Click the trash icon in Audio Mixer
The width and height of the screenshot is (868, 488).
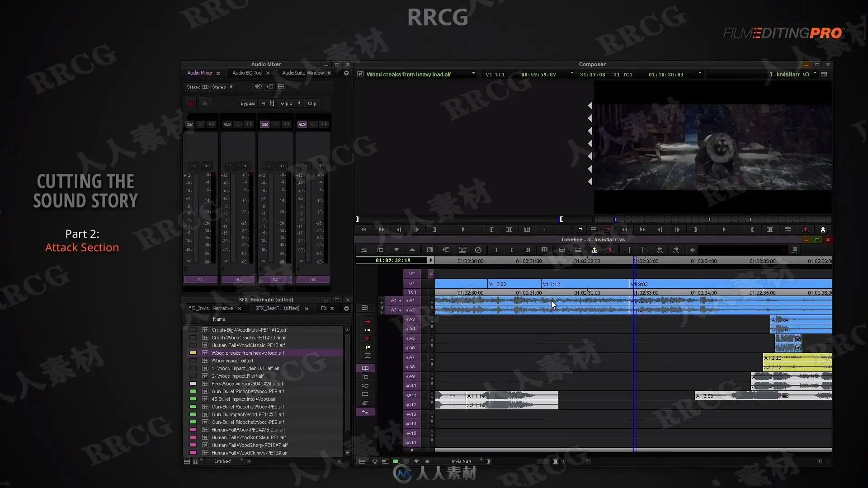[x=204, y=103]
